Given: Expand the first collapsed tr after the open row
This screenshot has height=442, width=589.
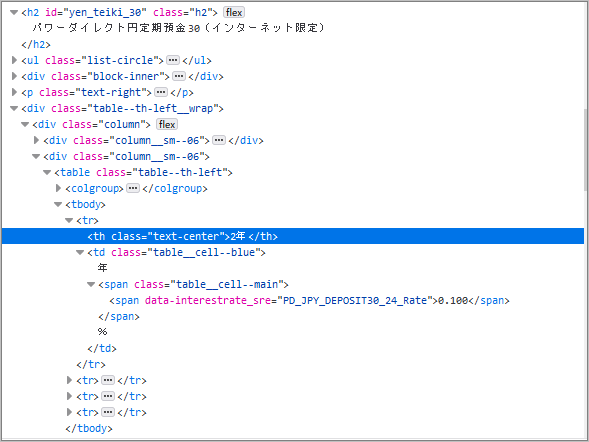Looking at the screenshot, I should click(x=69, y=380).
